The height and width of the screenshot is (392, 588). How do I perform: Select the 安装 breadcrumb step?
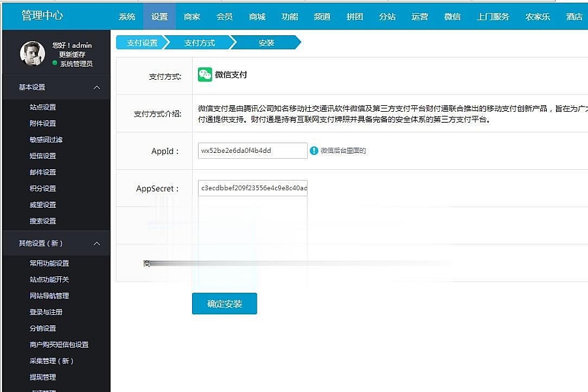[267, 42]
